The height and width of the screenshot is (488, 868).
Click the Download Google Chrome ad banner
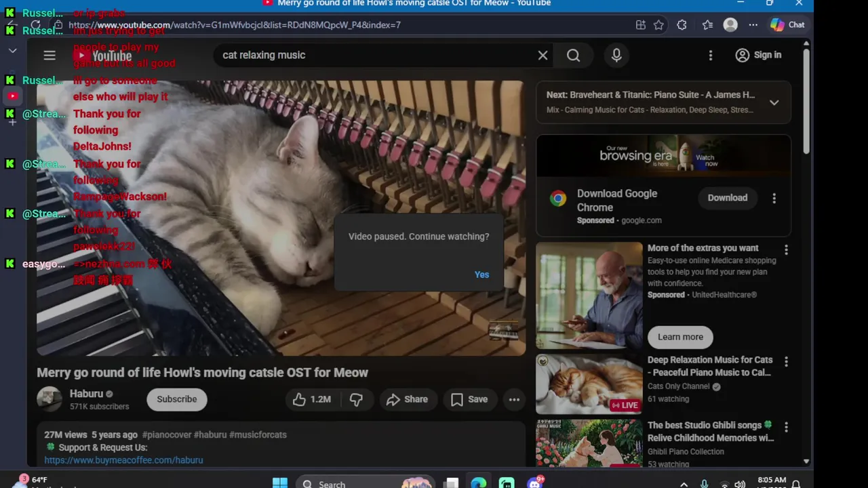pos(663,157)
